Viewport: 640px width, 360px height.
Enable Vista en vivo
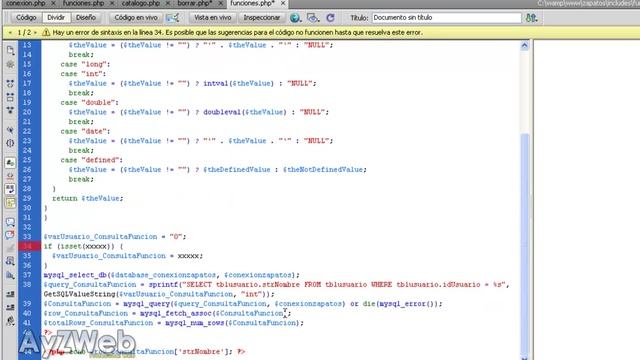213,18
